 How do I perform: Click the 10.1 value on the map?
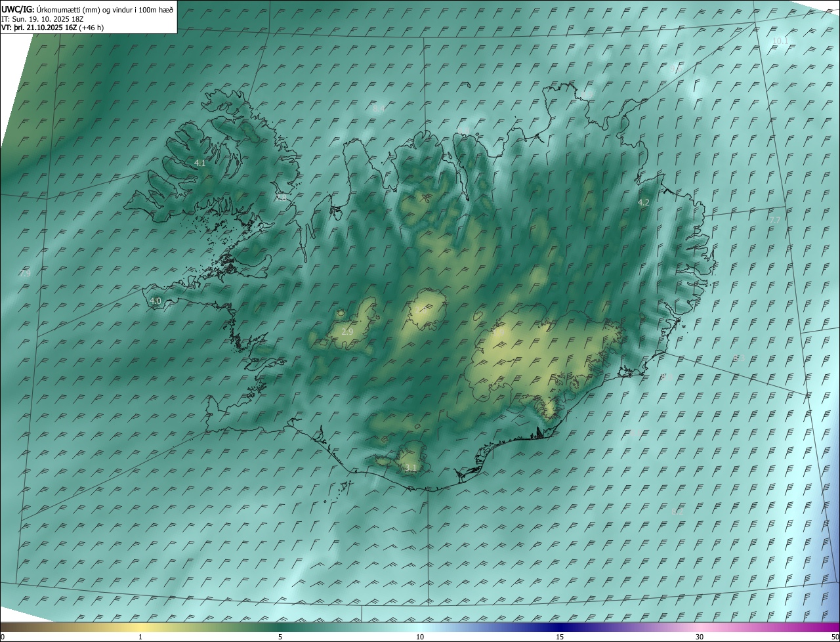780,41
